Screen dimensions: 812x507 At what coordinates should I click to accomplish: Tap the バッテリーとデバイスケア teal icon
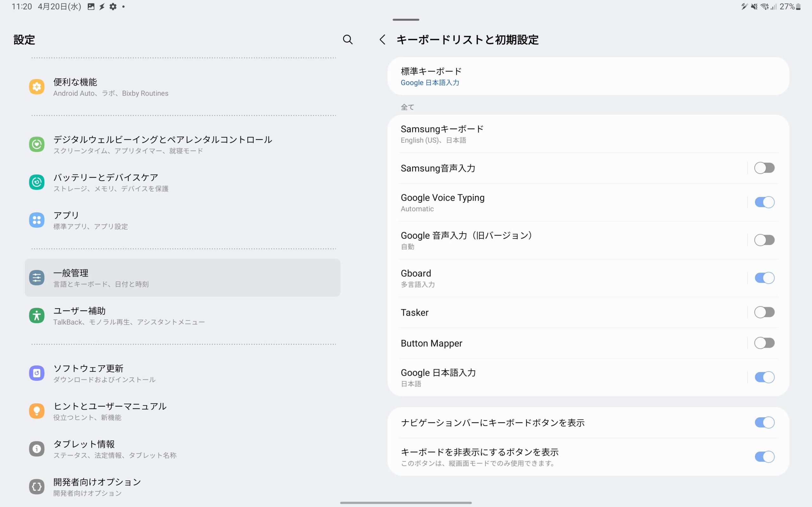click(x=36, y=182)
